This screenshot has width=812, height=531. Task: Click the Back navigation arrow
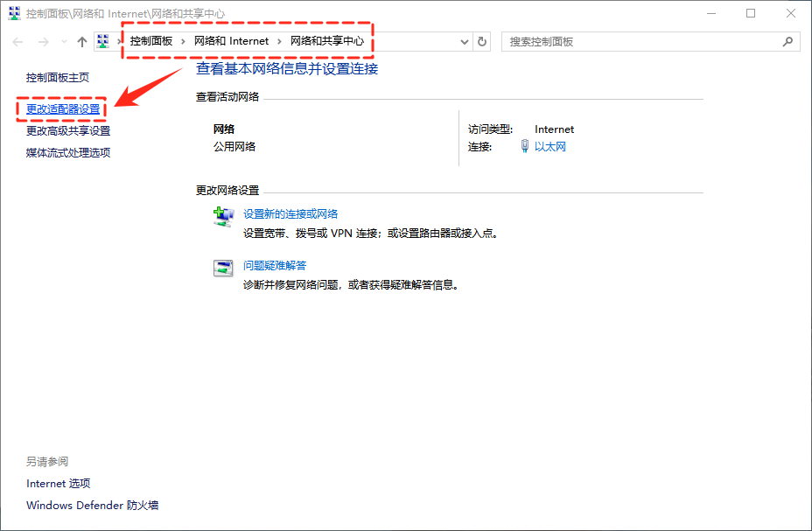pos(18,42)
